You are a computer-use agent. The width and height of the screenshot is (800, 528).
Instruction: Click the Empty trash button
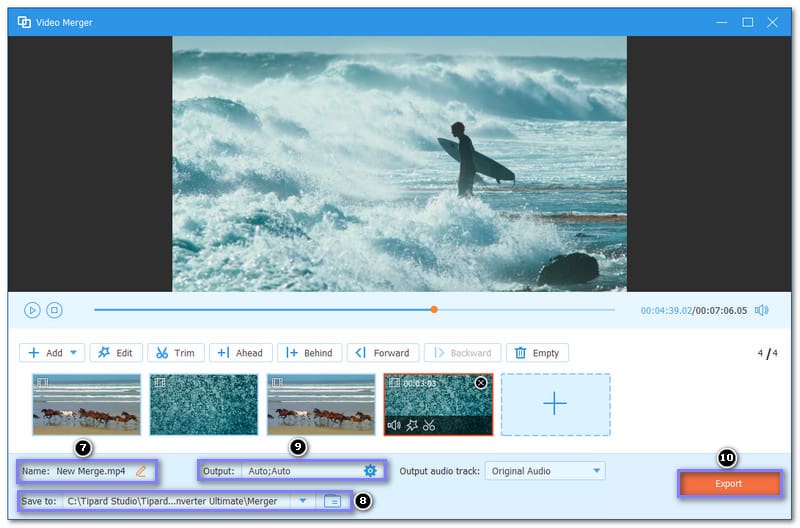(x=537, y=353)
